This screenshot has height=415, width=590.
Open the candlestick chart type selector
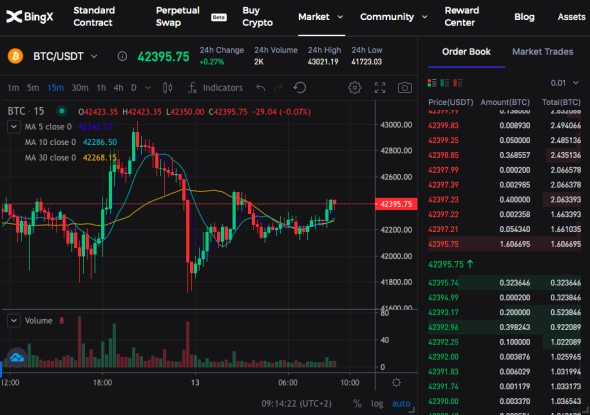(167, 88)
